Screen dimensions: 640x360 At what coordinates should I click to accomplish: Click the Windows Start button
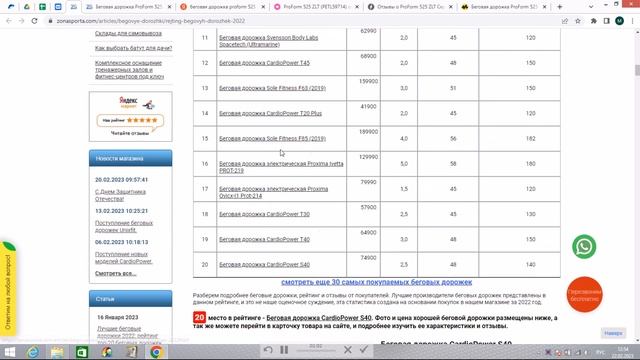tap(9, 351)
